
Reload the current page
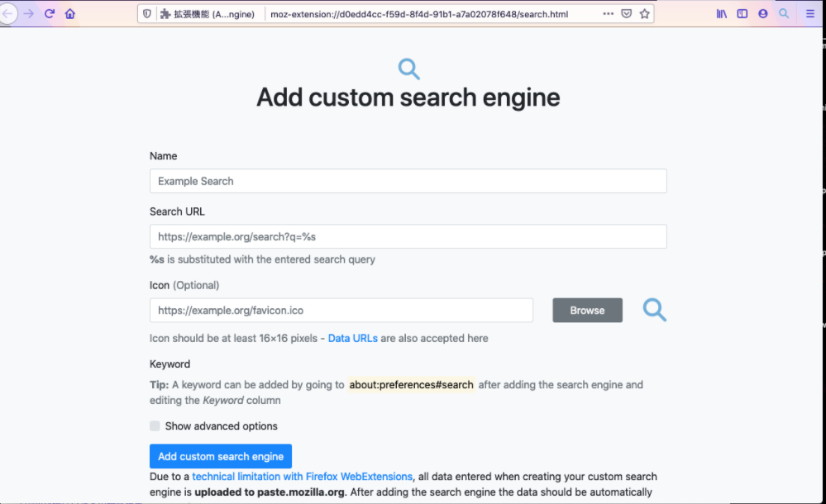click(x=50, y=14)
